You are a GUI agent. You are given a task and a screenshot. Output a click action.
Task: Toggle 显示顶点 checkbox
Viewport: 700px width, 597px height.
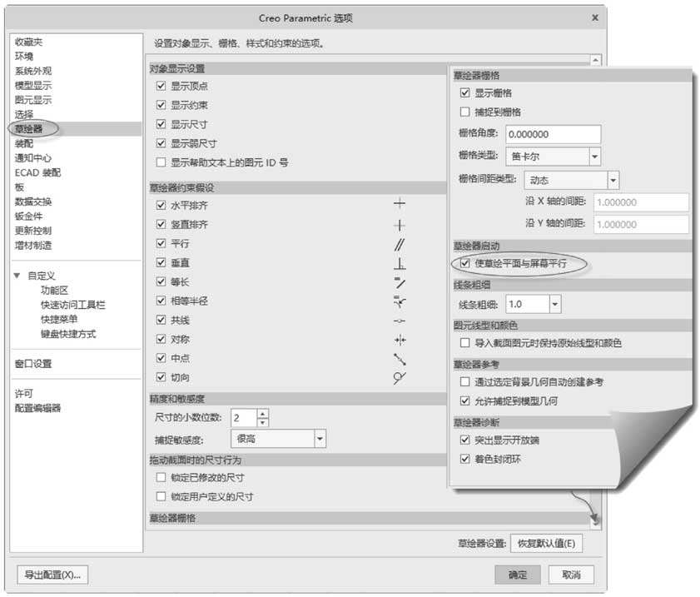pos(161,86)
